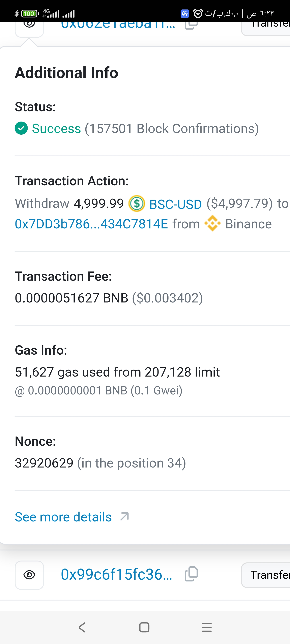Tap See more details link
Image resolution: width=290 pixels, height=644 pixels.
[63, 517]
